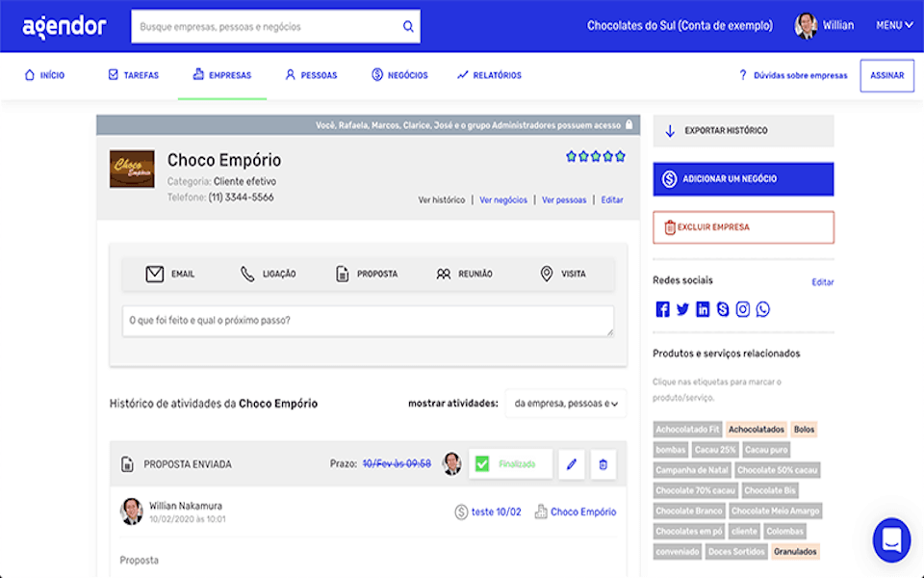Open Ver negócios link
Screen dimensions: 924x578
[x=503, y=200]
